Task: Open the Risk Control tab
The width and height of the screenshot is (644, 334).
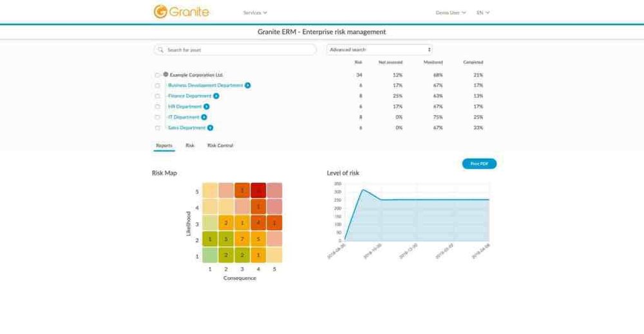Action: tap(220, 146)
